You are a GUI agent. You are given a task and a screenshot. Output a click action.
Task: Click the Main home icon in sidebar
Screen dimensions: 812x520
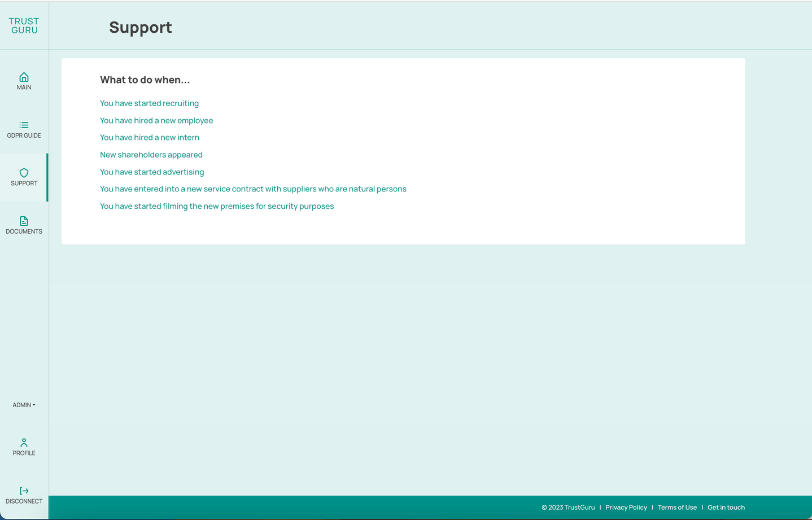[24, 77]
